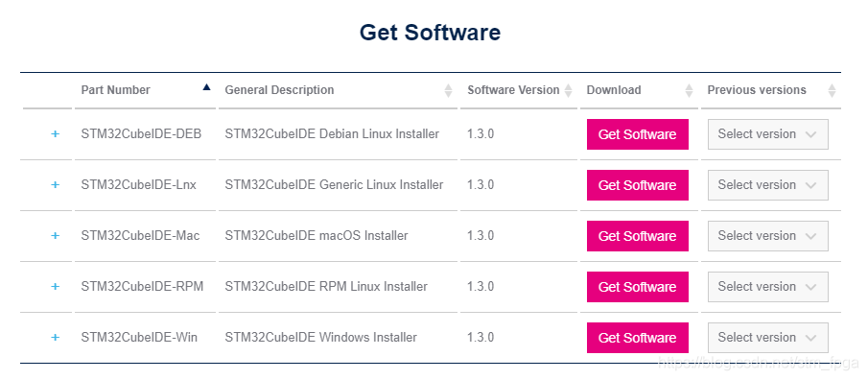
Task: Get Software for RPM Linux Installer
Action: pos(638,287)
